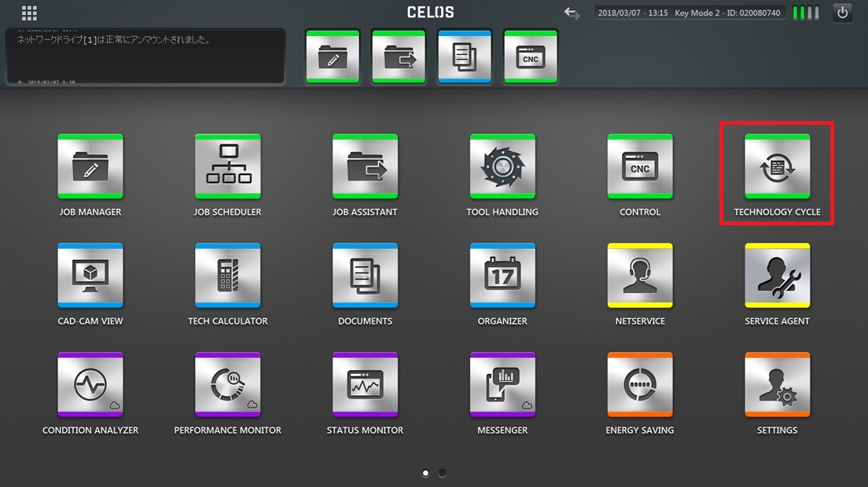Click the green status bars indicator
This screenshot has width=868, height=487.
806,13
